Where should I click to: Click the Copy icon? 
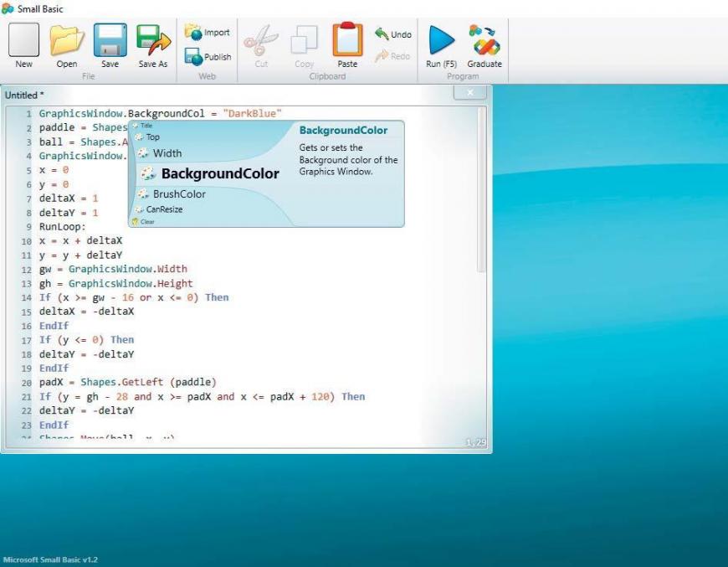tap(304, 40)
